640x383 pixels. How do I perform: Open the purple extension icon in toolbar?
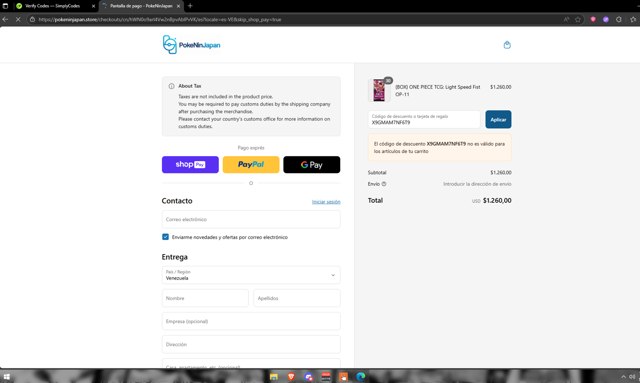point(606,19)
